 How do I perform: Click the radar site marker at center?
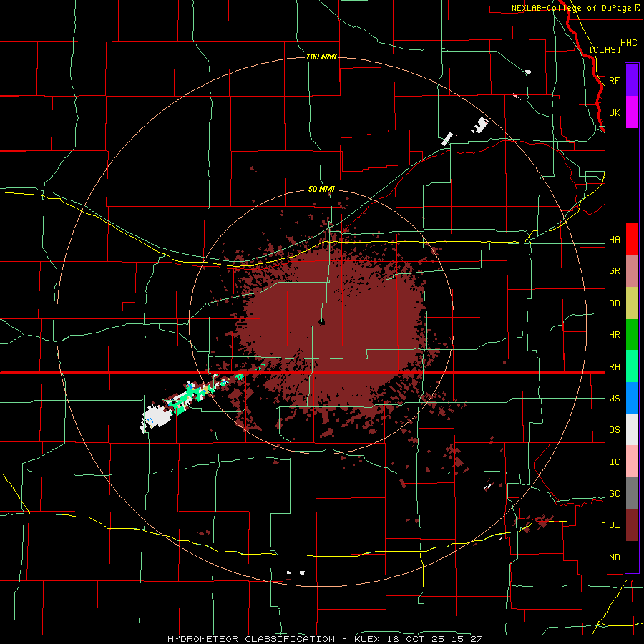coord(322,321)
